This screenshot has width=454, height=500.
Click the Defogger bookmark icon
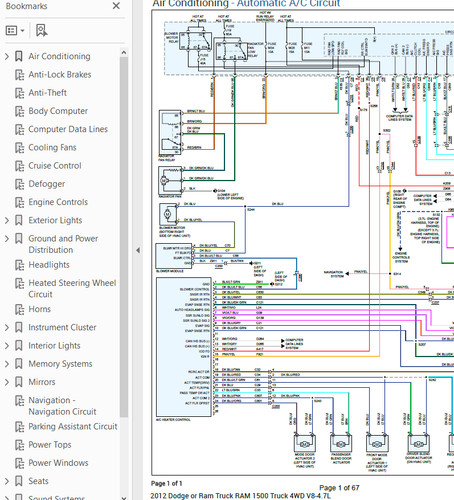coord(20,184)
